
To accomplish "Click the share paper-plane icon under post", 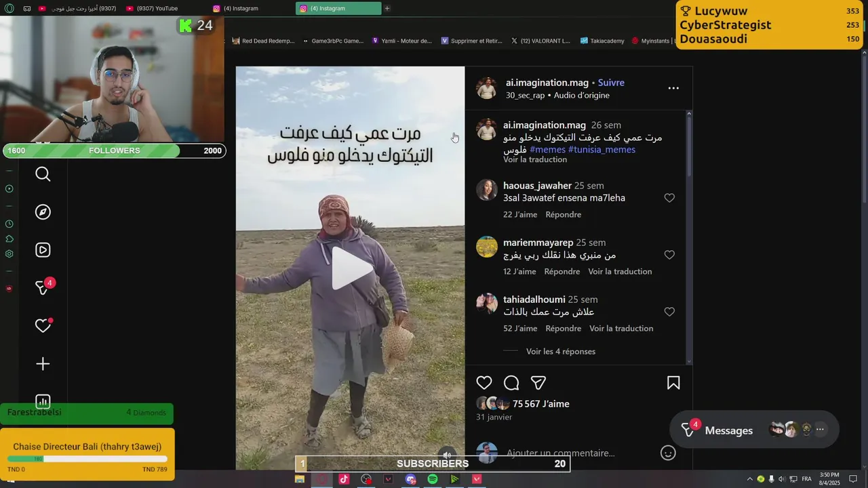I will [x=538, y=383].
